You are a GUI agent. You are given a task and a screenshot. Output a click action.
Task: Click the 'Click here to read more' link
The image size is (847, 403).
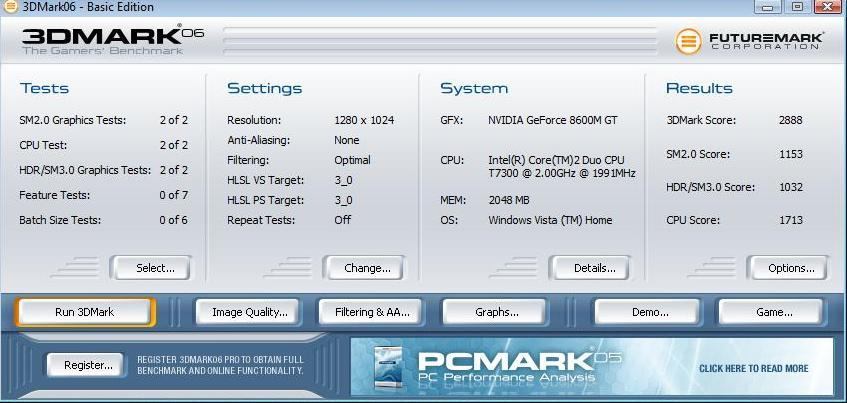753,368
